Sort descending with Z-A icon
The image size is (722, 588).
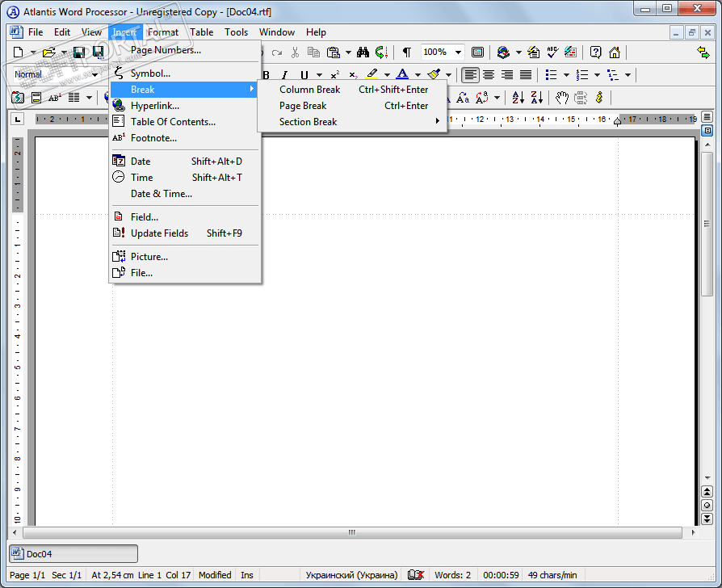536,98
